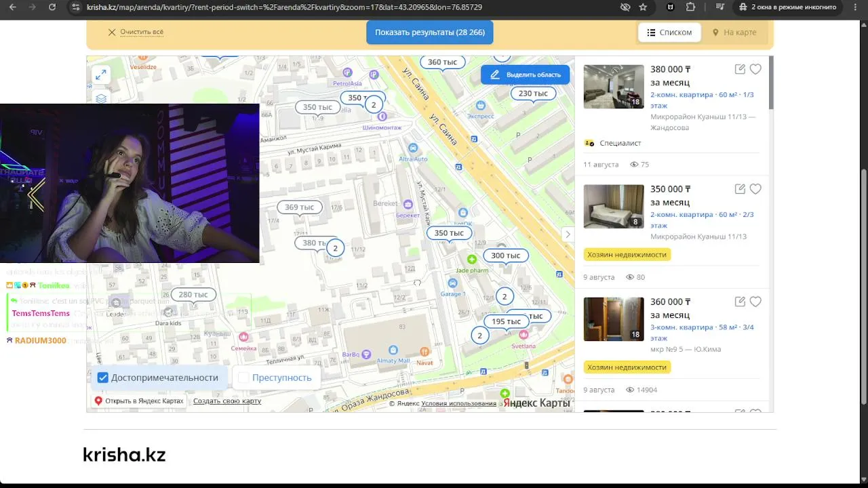Enable the Преступность checkbox
The height and width of the screenshot is (488, 868).
point(244,378)
